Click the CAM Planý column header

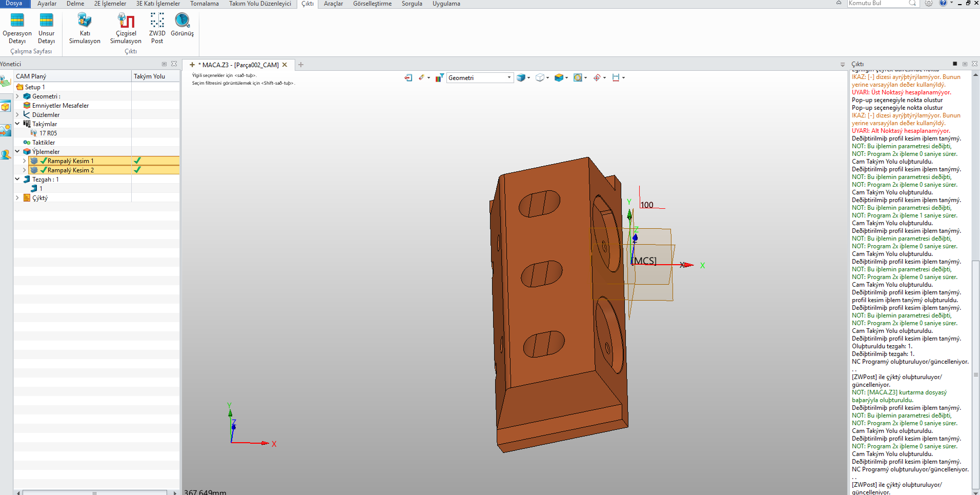click(72, 76)
